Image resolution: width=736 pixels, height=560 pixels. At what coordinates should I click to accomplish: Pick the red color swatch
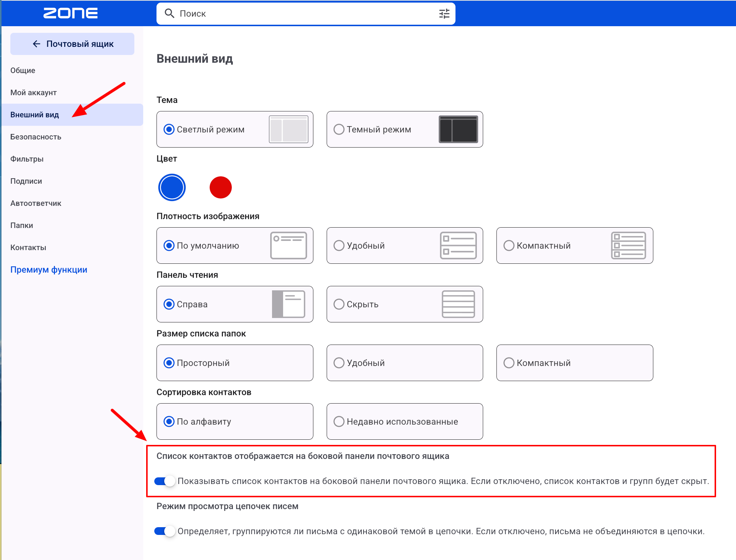click(x=220, y=187)
